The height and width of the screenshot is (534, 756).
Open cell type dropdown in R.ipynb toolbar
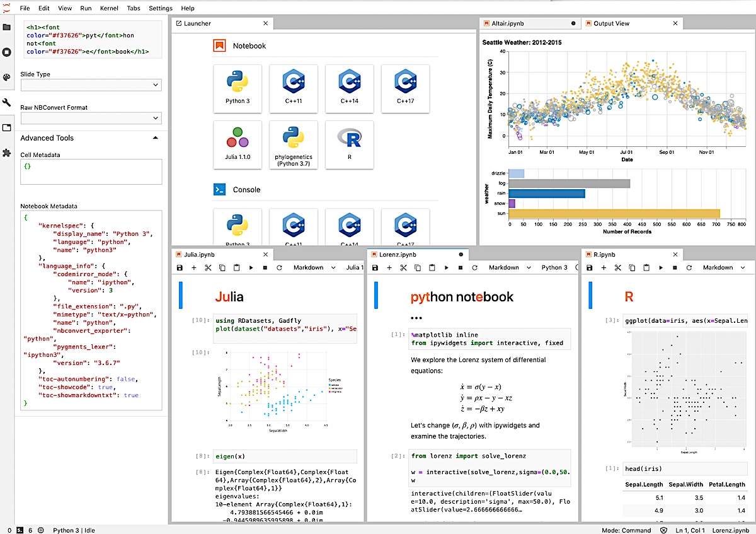[724, 267]
